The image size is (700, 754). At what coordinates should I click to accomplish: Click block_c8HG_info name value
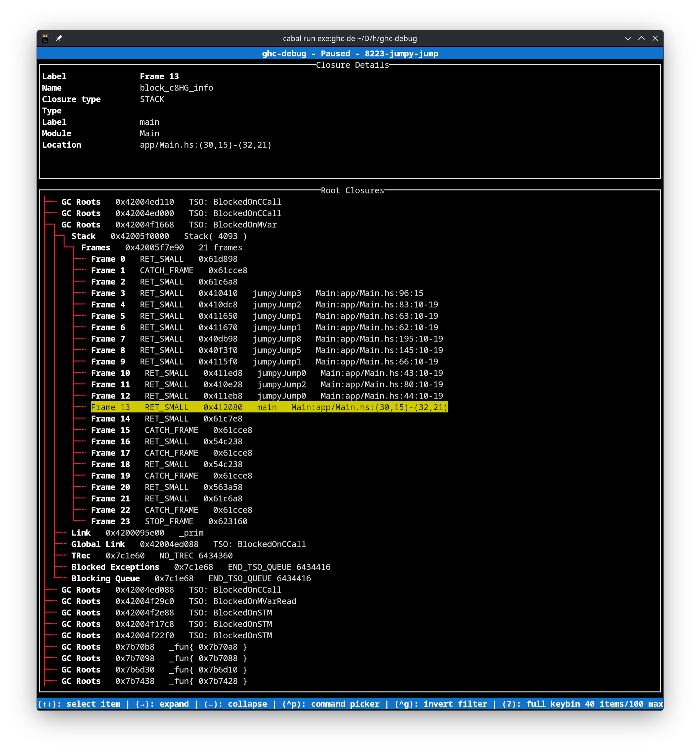click(x=176, y=88)
